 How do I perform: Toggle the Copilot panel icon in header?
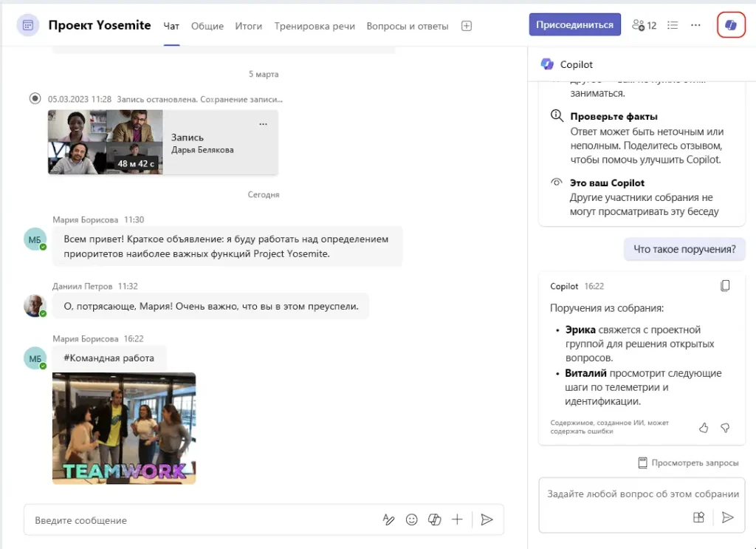pos(731,25)
